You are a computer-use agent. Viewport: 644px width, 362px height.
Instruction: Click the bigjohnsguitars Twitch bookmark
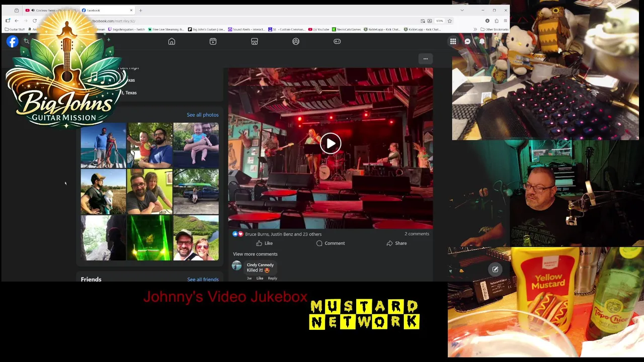click(127, 29)
